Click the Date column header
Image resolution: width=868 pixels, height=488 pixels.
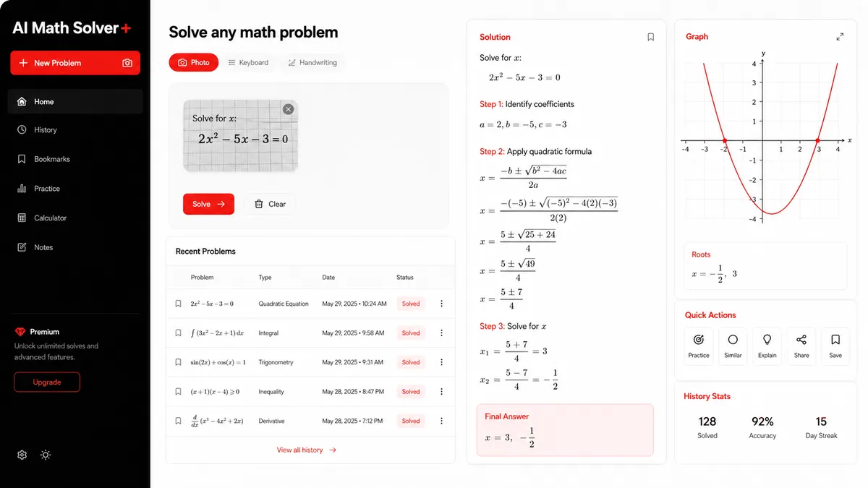click(x=328, y=278)
